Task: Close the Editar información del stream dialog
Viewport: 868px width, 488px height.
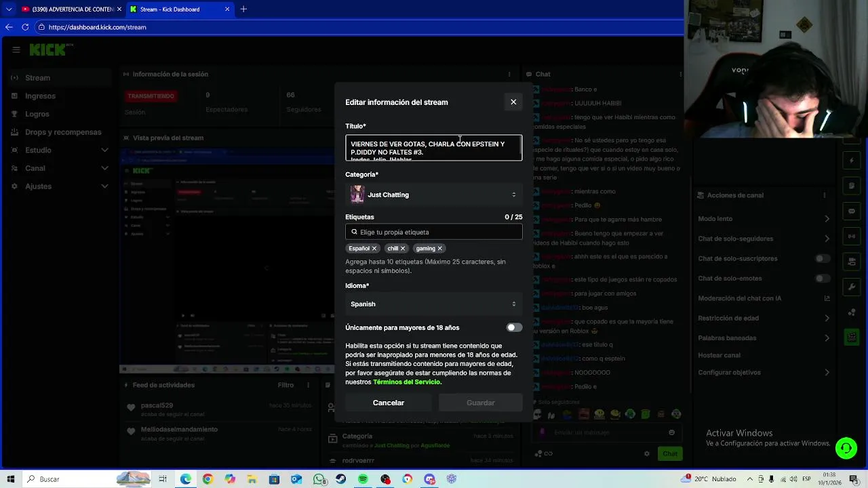Action: point(513,102)
